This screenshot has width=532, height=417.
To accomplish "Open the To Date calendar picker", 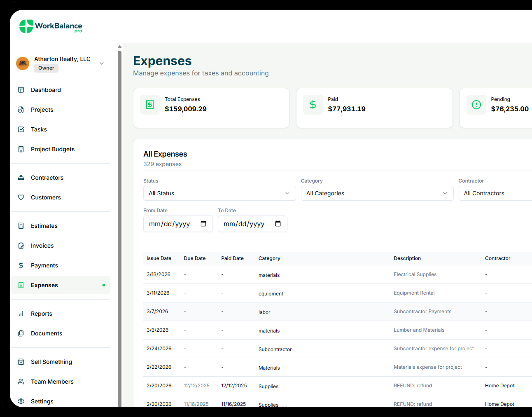I will point(278,224).
